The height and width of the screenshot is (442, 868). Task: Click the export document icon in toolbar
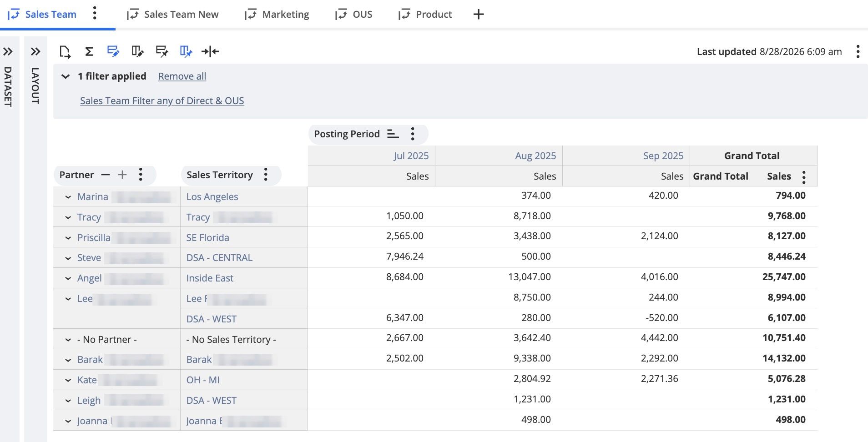[x=65, y=52]
